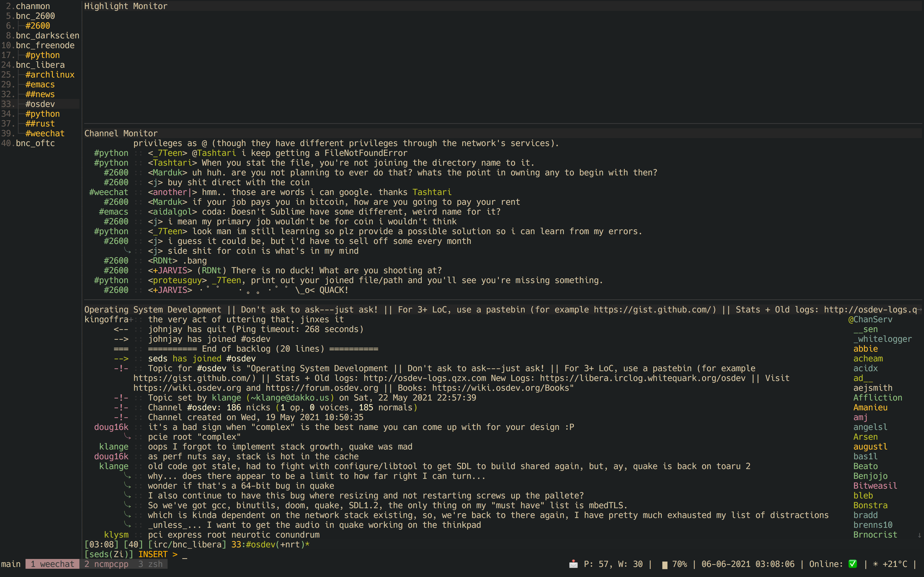924x577 pixels.
Task: Open the chanmon buffer
Action: pyautogui.click(x=33, y=6)
